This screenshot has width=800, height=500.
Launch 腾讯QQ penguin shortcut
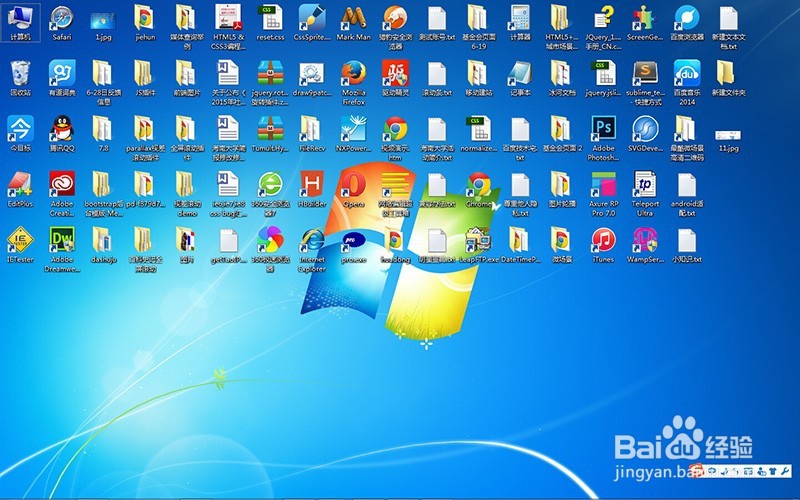[x=62, y=134]
